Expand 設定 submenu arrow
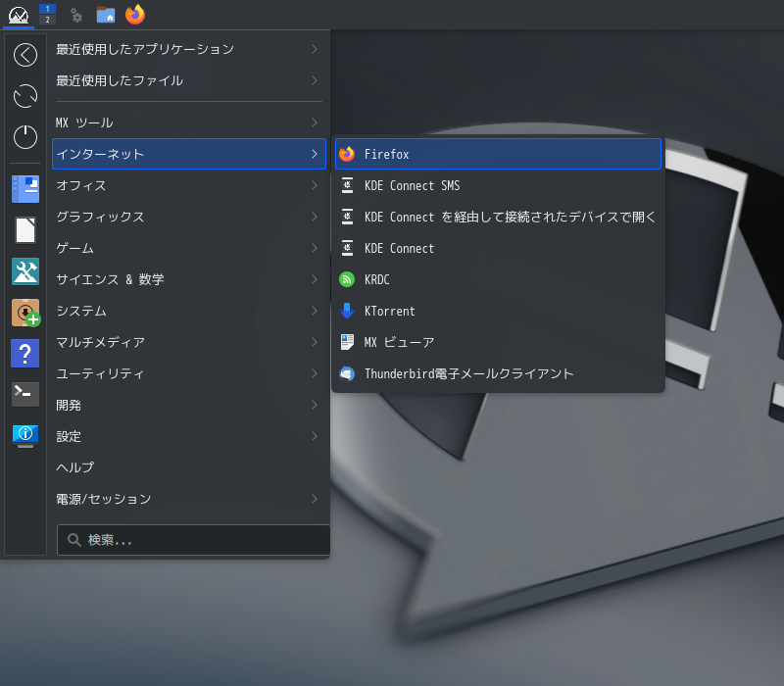This screenshot has height=686, width=784. click(x=315, y=436)
